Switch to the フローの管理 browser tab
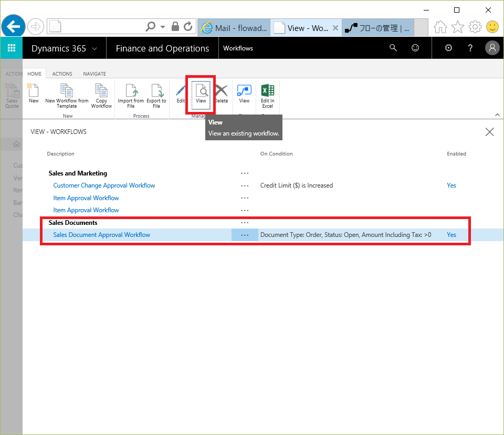Viewport: 504px width, 435px height. pyautogui.click(x=378, y=28)
